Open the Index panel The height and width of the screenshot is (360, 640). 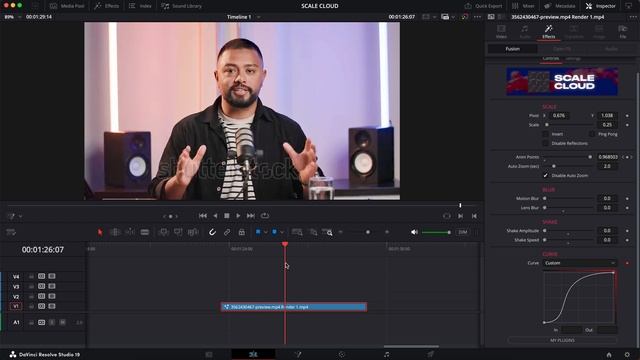(140, 6)
